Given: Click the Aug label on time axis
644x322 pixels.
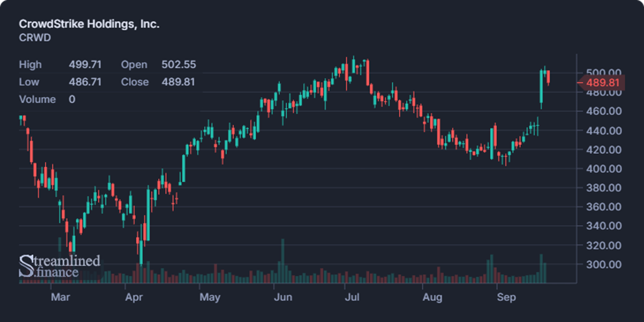Looking at the screenshot, I should tap(433, 297).
